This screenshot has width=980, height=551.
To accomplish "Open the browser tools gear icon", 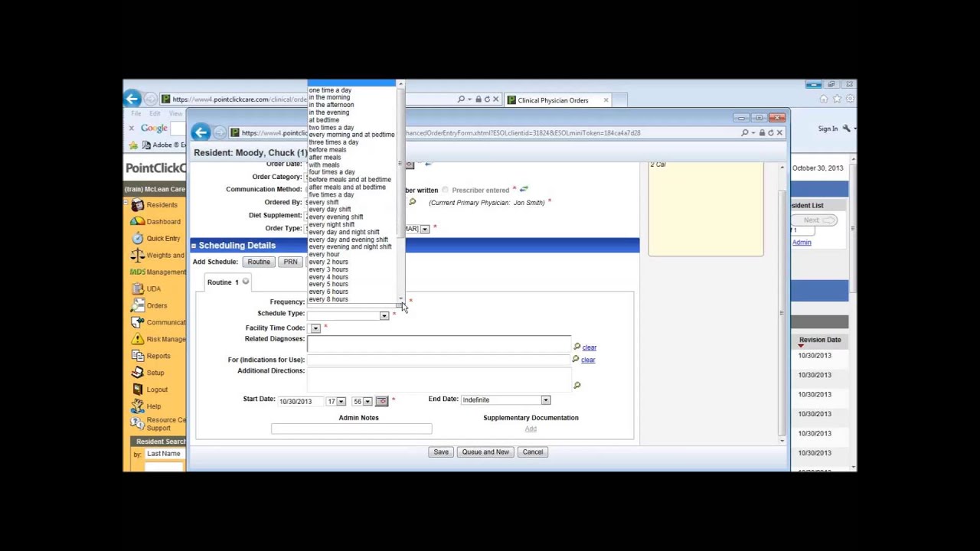I will 850,99.
